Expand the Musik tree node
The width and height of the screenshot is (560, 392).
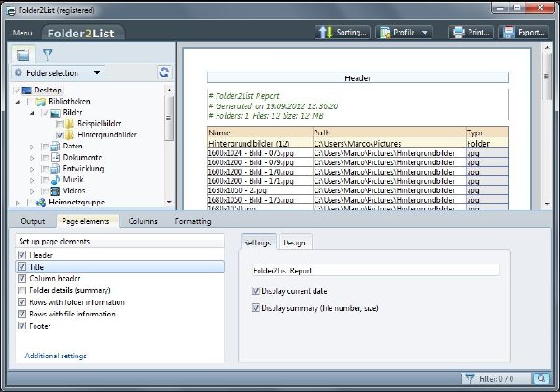pyautogui.click(x=32, y=180)
